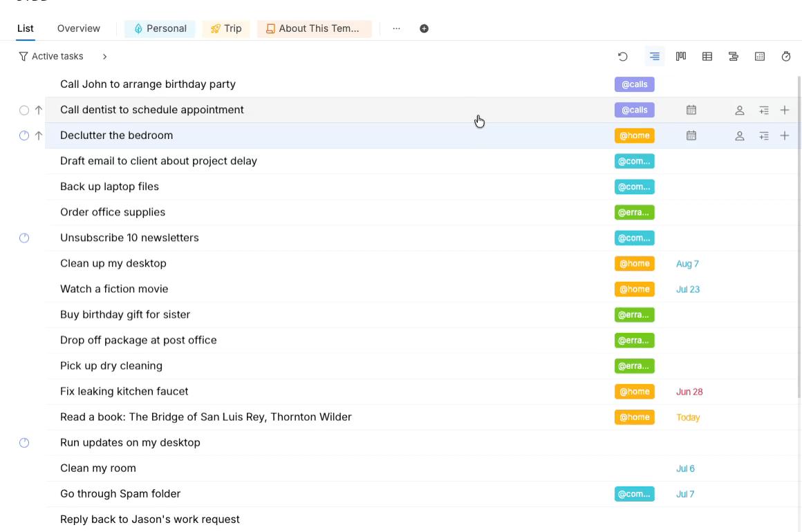Set due date for Call dentist task
The height and width of the screenshot is (532, 802).
(691, 110)
